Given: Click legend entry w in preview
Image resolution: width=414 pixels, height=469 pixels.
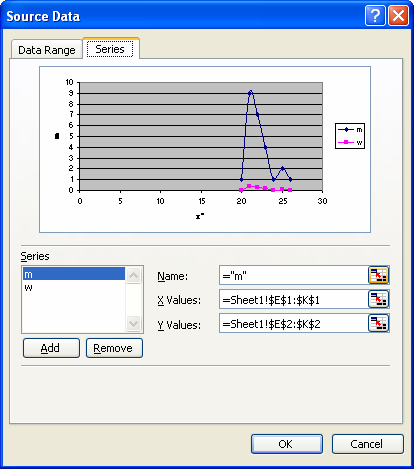Looking at the screenshot, I should click(x=350, y=142).
